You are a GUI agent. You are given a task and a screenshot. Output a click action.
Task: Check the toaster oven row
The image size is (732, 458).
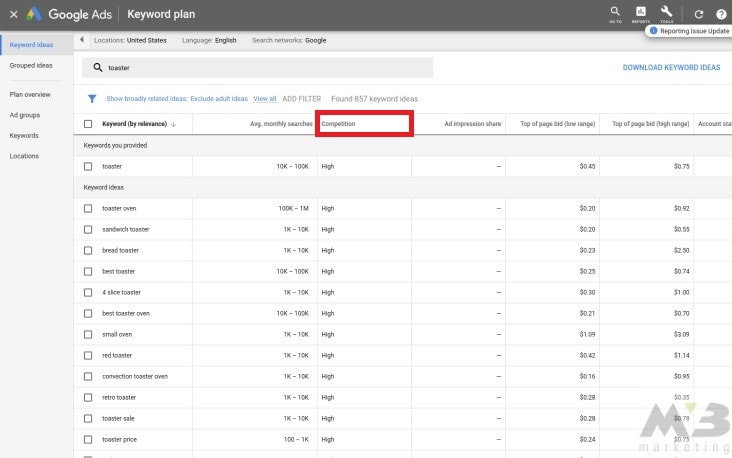(88, 208)
